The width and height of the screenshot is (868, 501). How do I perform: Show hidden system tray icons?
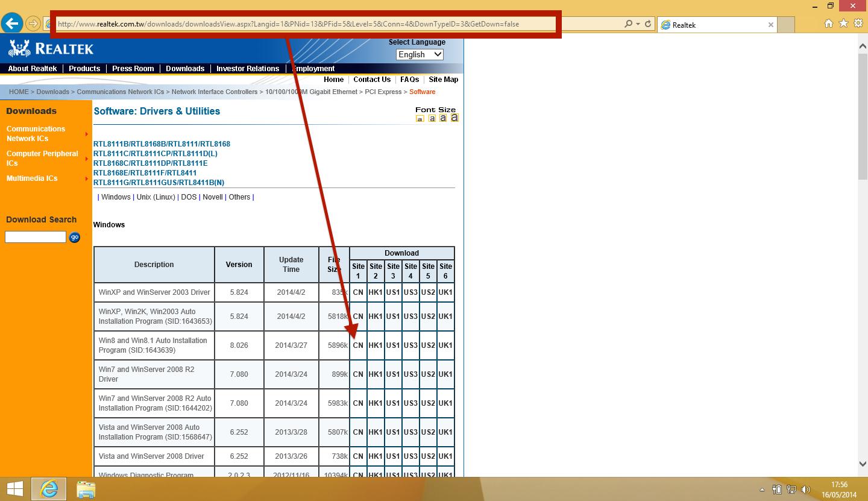[x=762, y=490]
